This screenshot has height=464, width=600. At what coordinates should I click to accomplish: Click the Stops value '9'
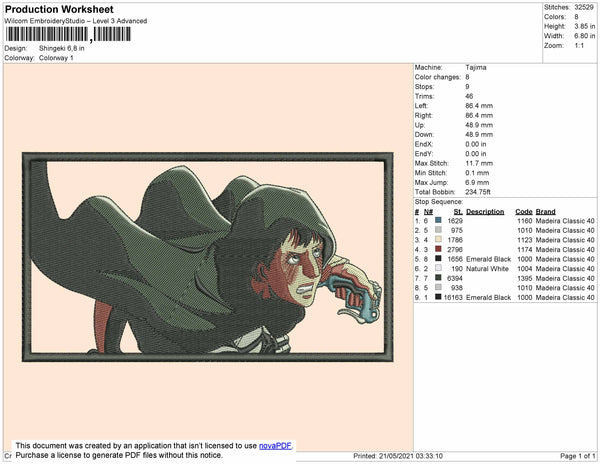pyautogui.click(x=467, y=86)
